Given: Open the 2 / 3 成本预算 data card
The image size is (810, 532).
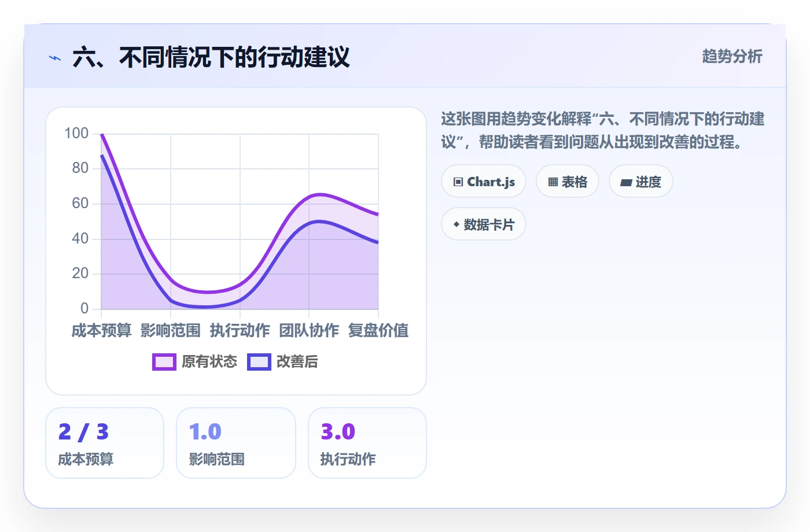Looking at the screenshot, I should 105,443.
